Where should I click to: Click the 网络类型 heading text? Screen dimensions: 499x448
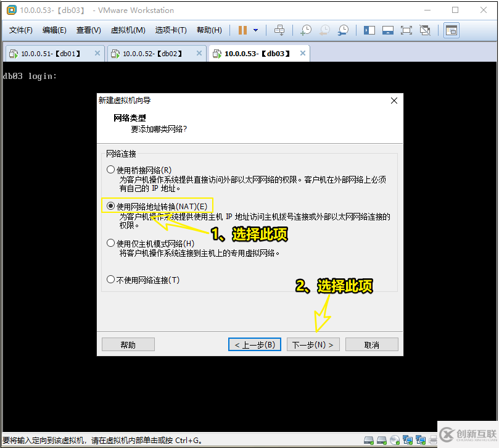coord(130,118)
